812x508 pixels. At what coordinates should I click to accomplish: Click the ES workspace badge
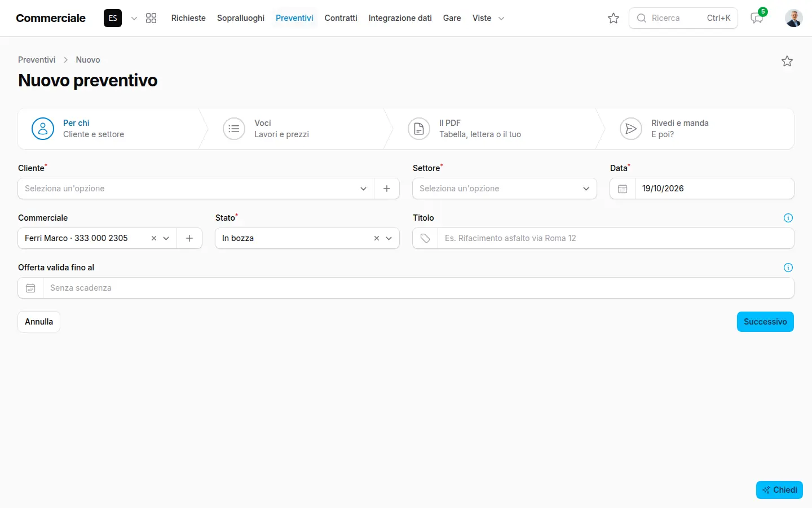[113, 18]
